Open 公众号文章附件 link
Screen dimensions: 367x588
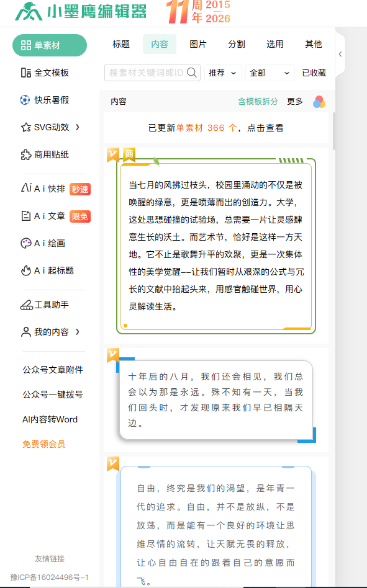pyautogui.click(x=53, y=370)
